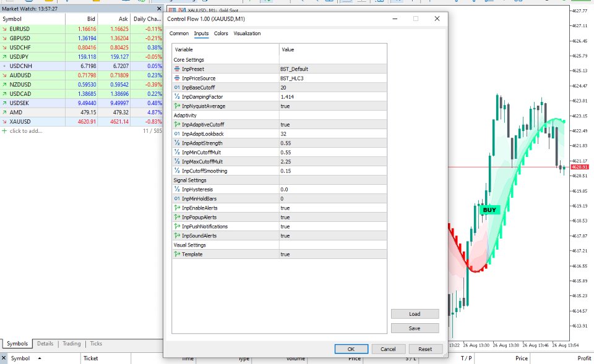Click the Cancel button
The image size is (594, 364).
[388, 349]
